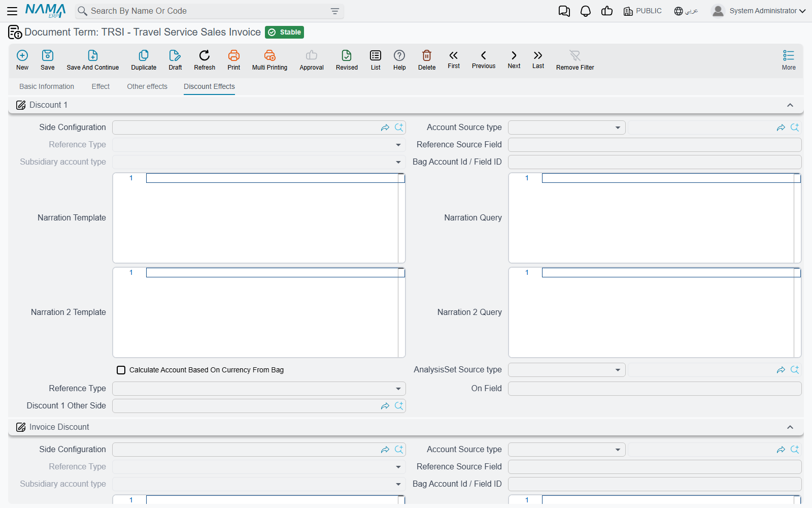Click Invoice Discount Reference Source Field input

655,467
